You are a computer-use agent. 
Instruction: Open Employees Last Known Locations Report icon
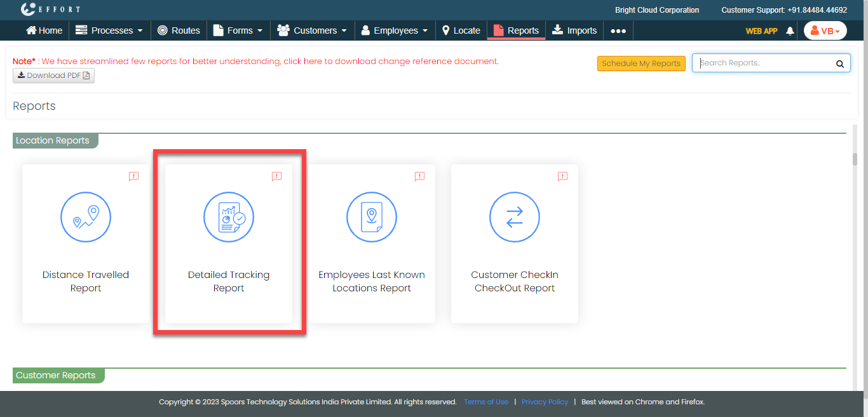372,217
